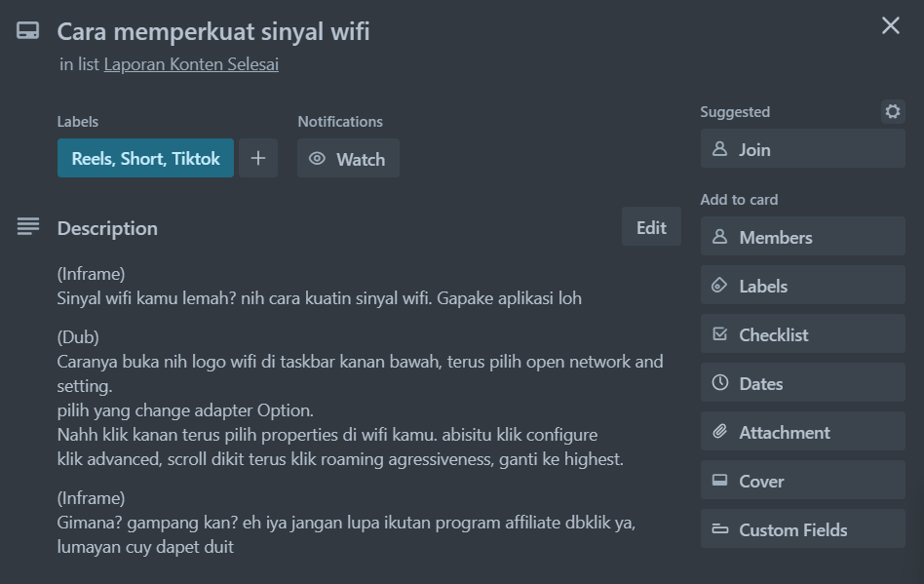Click the paperclip icon on Attachment
Image resolution: width=924 pixels, height=584 pixels.
(720, 432)
